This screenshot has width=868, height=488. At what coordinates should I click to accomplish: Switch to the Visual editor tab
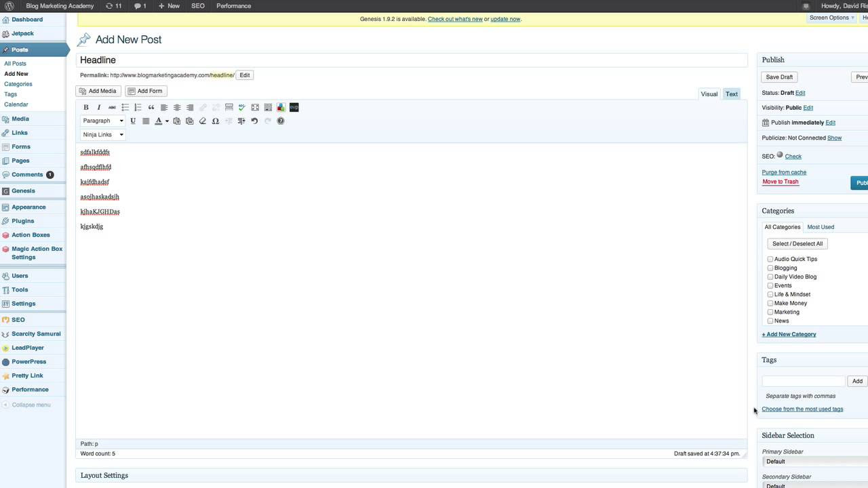tap(709, 94)
